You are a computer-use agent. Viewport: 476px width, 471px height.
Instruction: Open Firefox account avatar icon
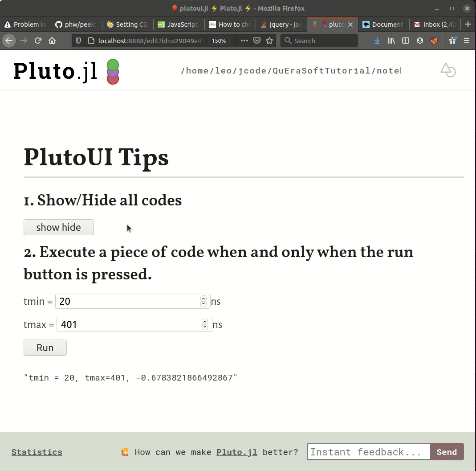pyautogui.click(x=420, y=41)
